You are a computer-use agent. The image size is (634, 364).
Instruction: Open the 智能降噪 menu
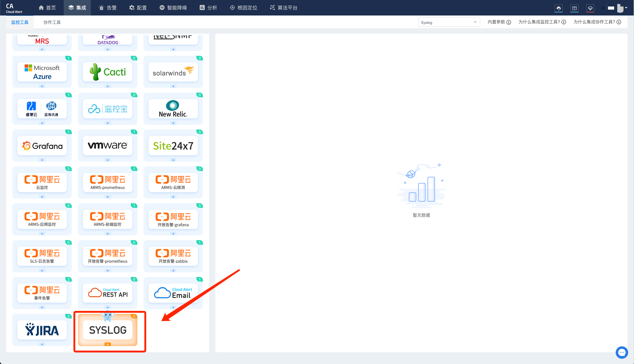pyautogui.click(x=173, y=8)
